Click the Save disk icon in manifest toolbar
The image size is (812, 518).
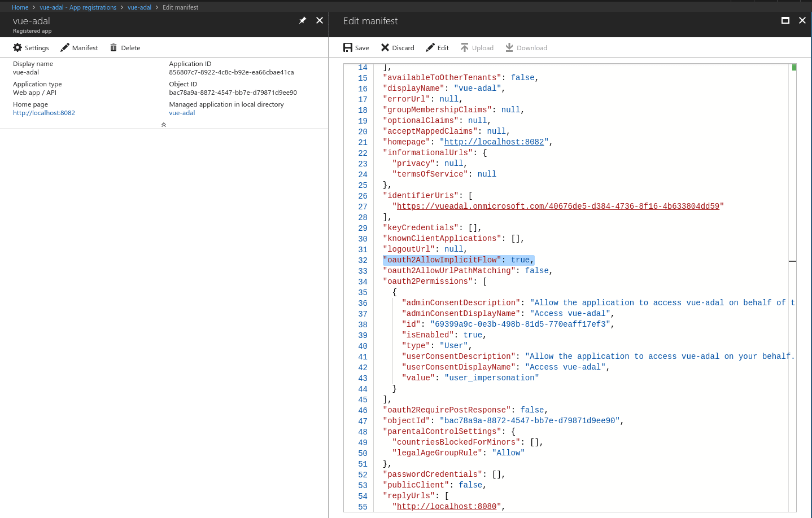point(348,48)
